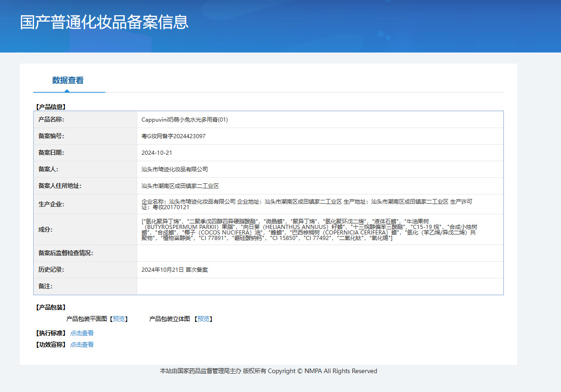Open 点击查看 link next to 功效宣称
Viewport: 561px width, 392px height.
coord(82,345)
